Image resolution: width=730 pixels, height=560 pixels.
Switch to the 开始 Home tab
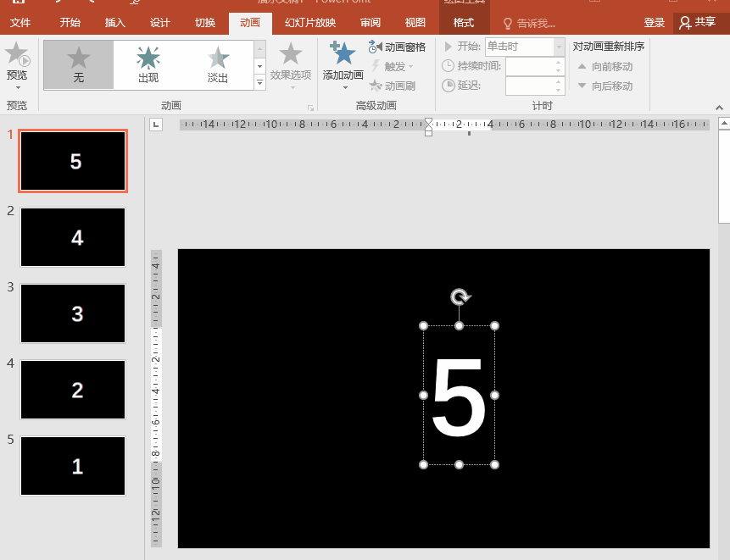coord(70,23)
